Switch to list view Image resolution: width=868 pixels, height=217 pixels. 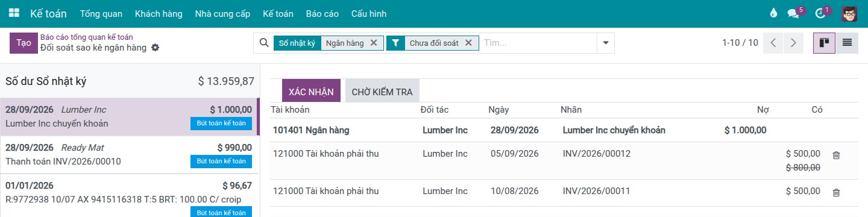[847, 43]
